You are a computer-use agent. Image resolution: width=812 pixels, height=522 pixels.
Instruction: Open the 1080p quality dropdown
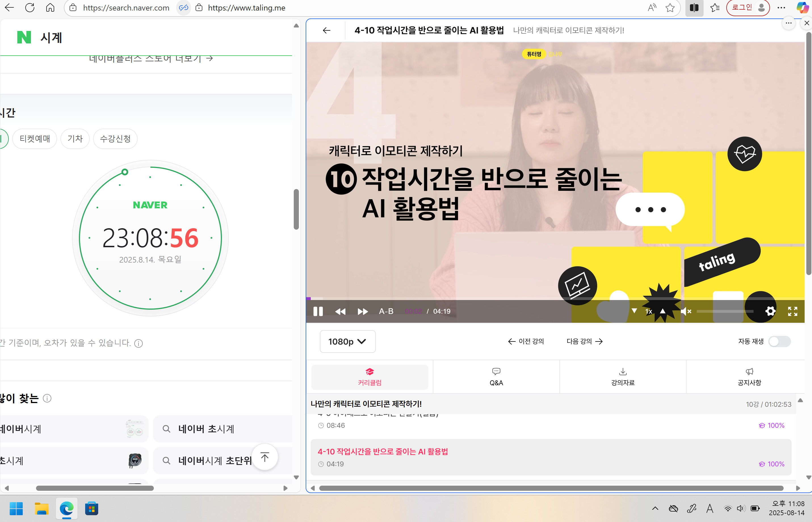point(347,341)
